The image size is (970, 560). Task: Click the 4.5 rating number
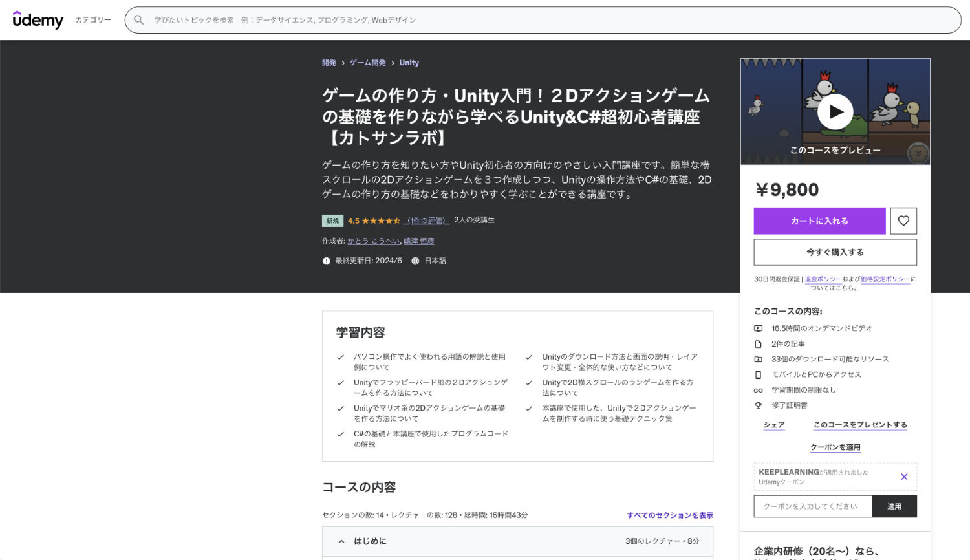(354, 221)
